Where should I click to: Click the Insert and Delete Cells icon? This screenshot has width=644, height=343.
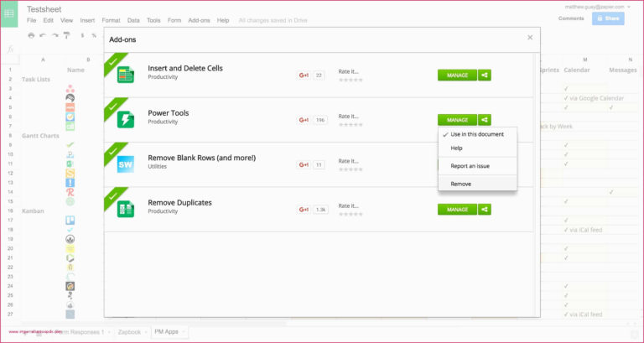126,74
